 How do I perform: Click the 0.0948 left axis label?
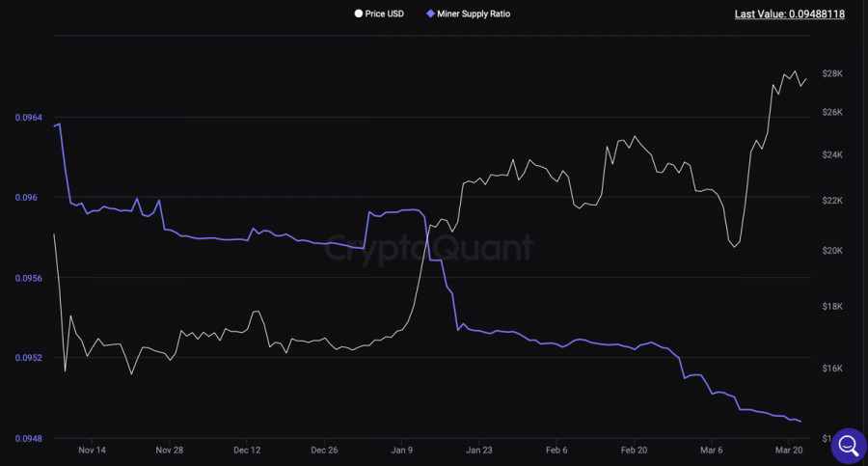coord(28,438)
